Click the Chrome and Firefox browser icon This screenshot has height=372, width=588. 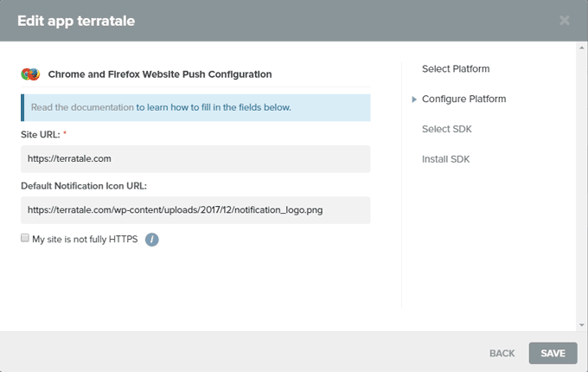pyautogui.click(x=30, y=74)
